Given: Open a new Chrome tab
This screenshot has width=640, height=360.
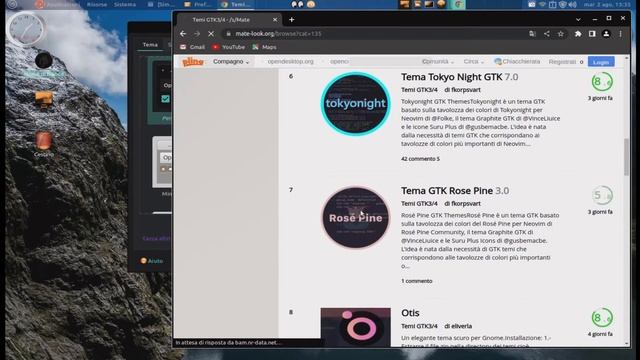Looking at the screenshot, I should [291, 20].
